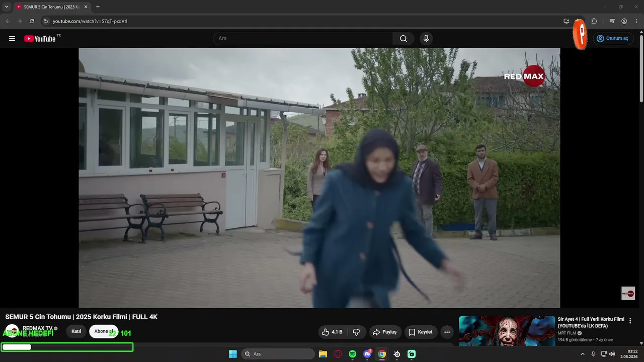Go to the YouTube home logo
644x362 pixels.
click(x=40, y=39)
